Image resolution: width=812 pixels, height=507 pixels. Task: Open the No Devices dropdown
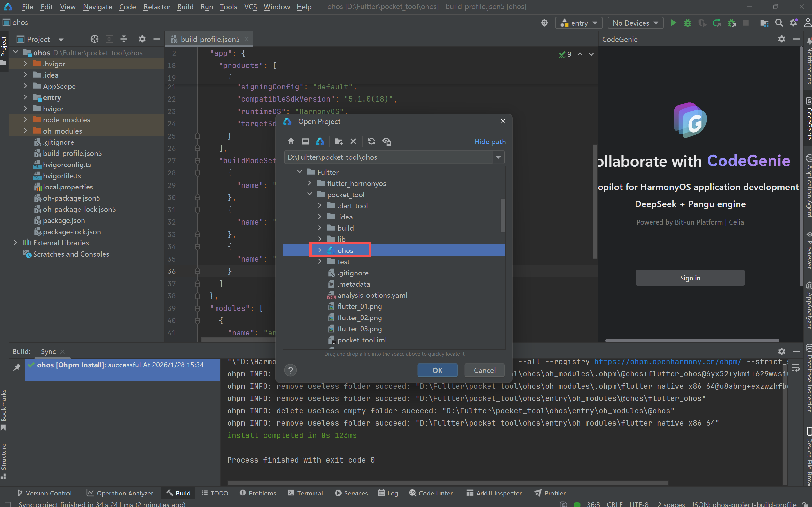point(635,23)
